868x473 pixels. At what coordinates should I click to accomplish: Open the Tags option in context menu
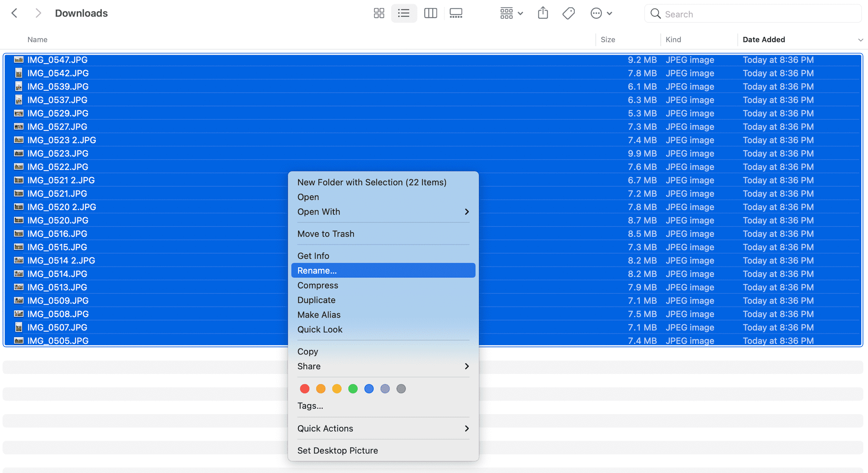tap(310, 406)
